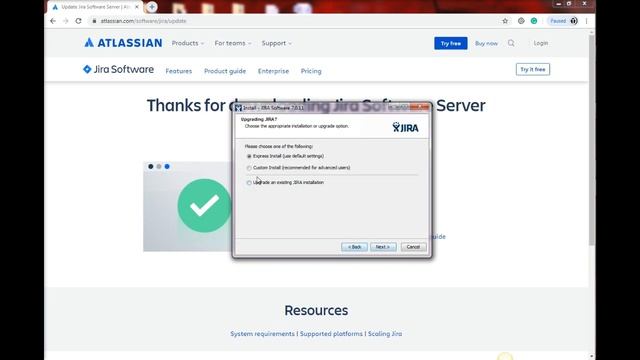
Task: Click the Try it free outlined button
Action: tap(533, 69)
